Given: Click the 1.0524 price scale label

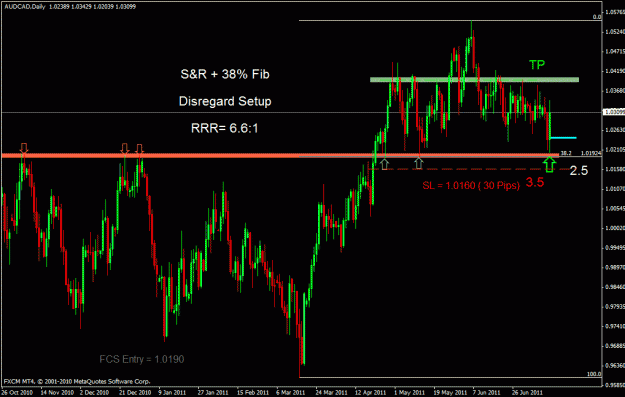Looking at the screenshot, I should click(615, 31).
